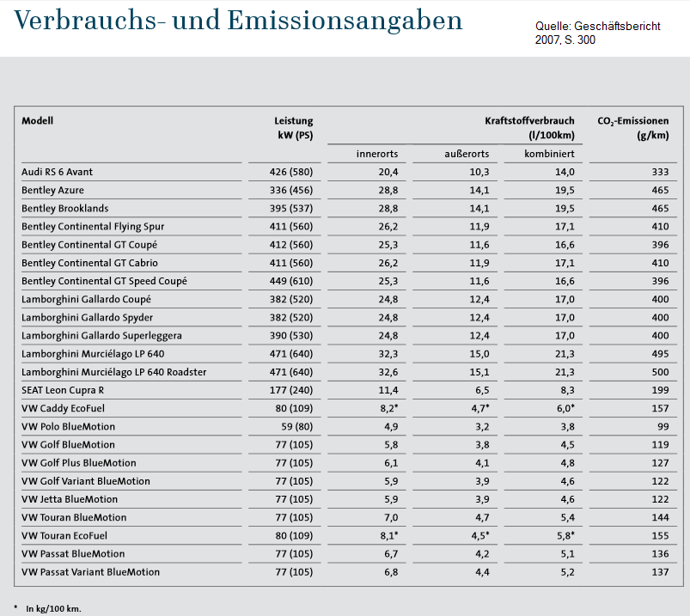The height and width of the screenshot is (616, 690).
Task: Click 'Bentley Continental GT Cabrio' model name
Action: click(89, 263)
